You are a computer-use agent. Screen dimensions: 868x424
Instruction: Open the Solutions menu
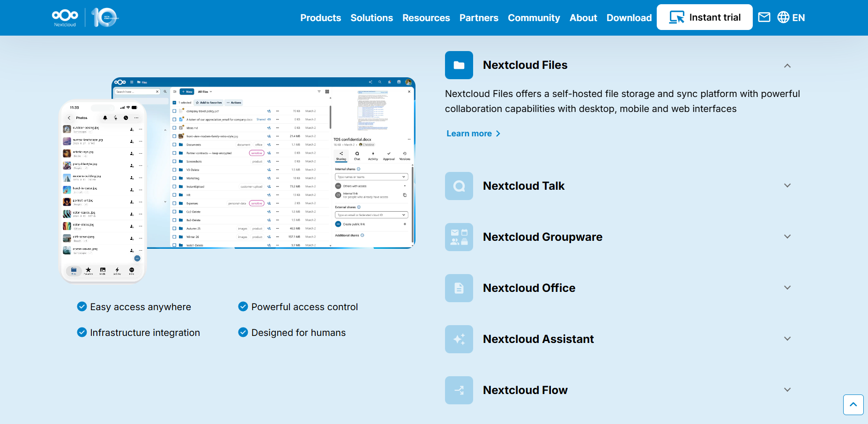click(371, 18)
